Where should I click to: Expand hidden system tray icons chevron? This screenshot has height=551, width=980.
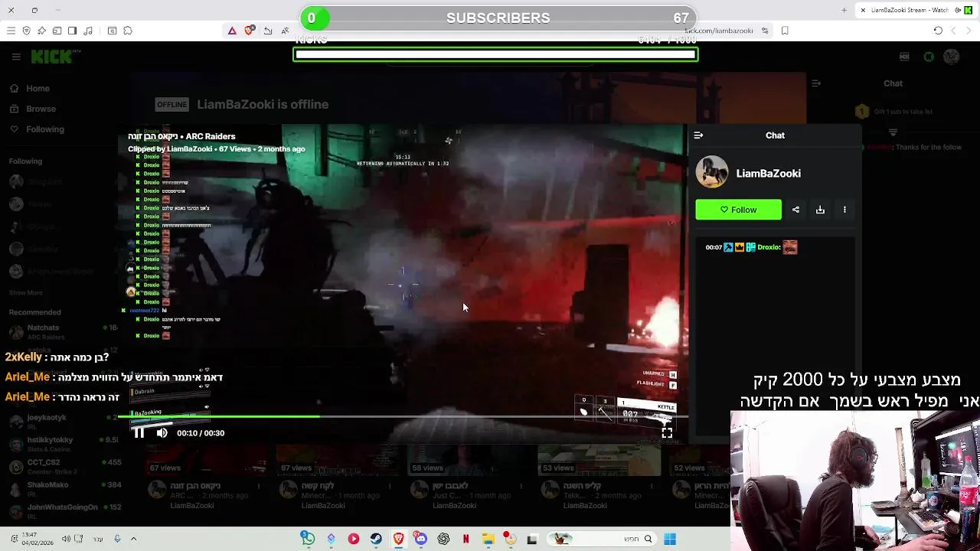133,539
